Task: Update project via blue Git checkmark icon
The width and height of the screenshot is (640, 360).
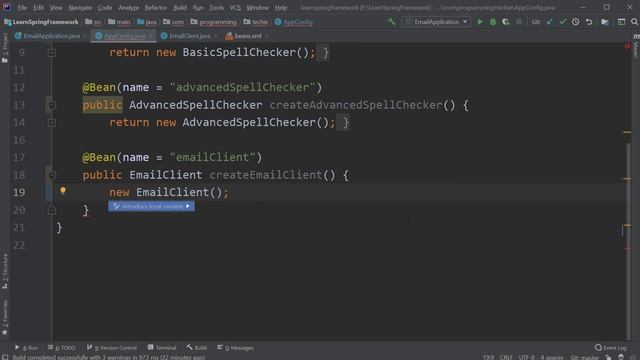Action: click(x=549, y=22)
